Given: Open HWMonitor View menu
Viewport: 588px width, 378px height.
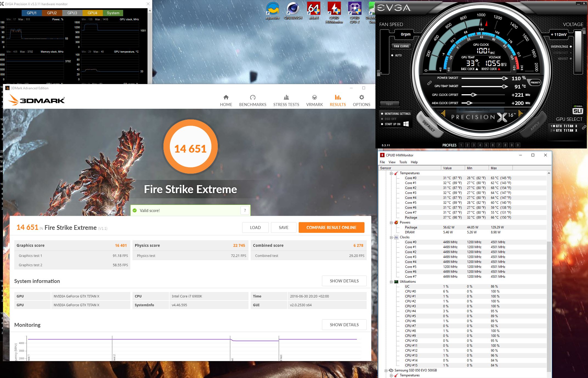Looking at the screenshot, I should pyautogui.click(x=392, y=162).
